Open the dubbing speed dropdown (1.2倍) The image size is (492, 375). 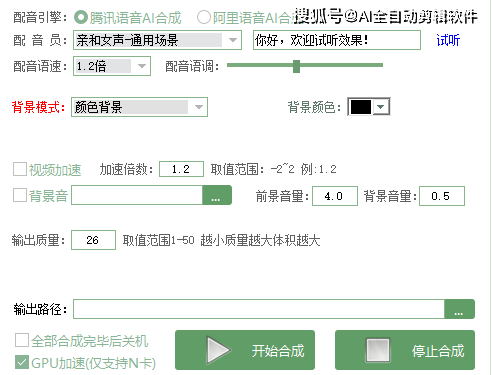pos(112,66)
